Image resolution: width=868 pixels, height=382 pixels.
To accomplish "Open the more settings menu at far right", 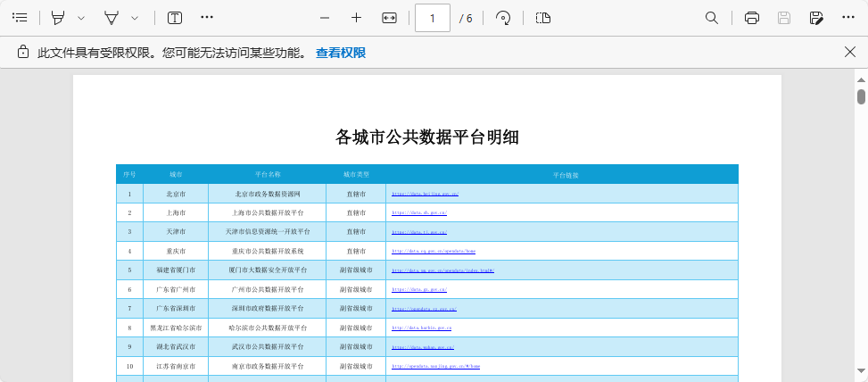I will pyautogui.click(x=848, y=18).
